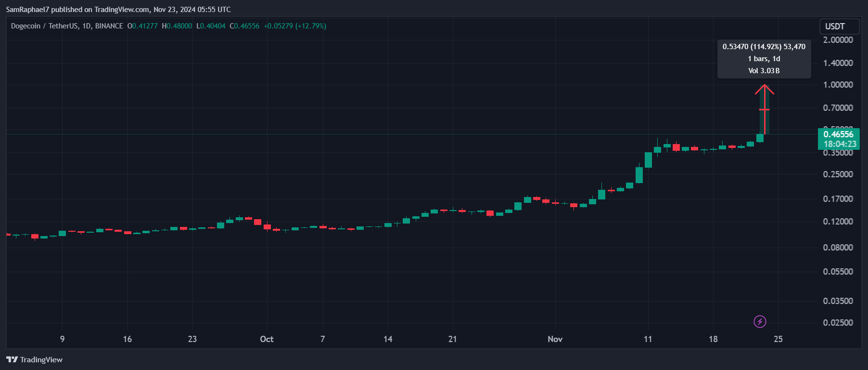
Task: Click the '14' date axis label
Action: 388,339
